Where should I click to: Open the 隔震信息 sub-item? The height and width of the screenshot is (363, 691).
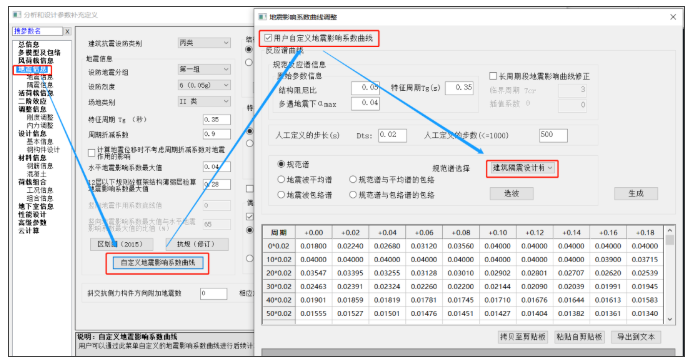pyautogui.click(x=40, y=85)
